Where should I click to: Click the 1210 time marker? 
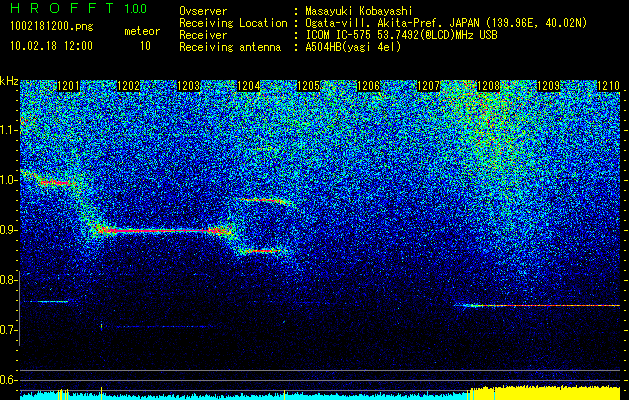point(609,86)
